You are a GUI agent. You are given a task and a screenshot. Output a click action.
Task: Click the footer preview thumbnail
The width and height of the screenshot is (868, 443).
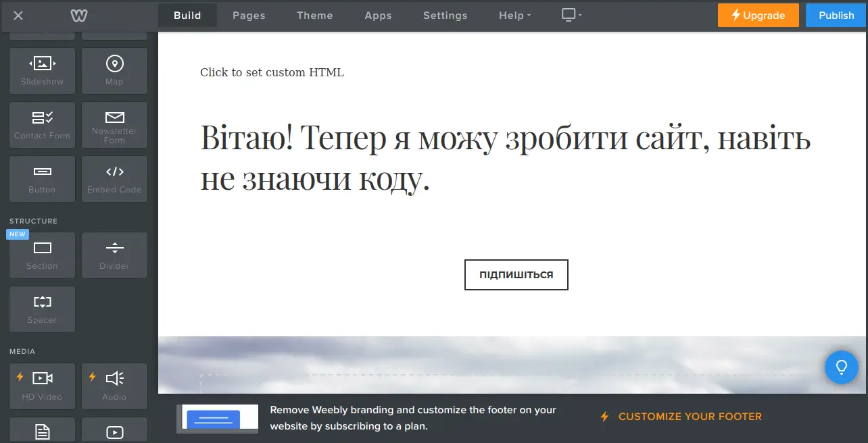click(x=218, y=419)
